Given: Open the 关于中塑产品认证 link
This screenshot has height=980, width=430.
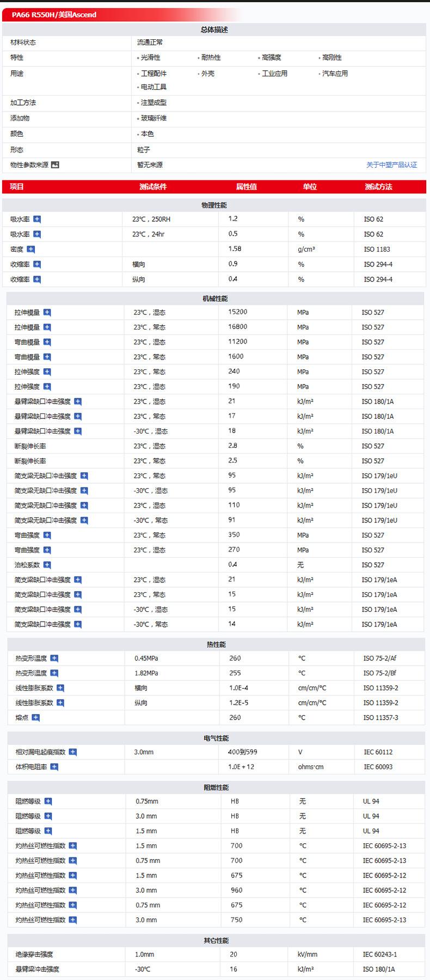Looking at the screenshot, I should [391, 165].
